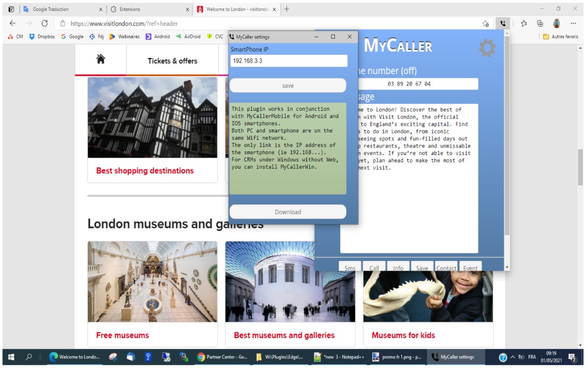Open Tickets & offers menu
The width and height of the screenshot is (588, 368).
point(172,61)
